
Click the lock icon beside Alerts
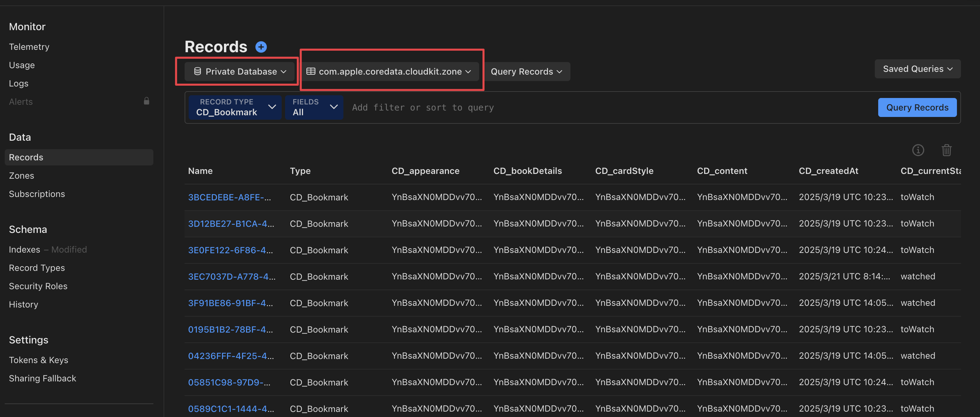point(147,101)
